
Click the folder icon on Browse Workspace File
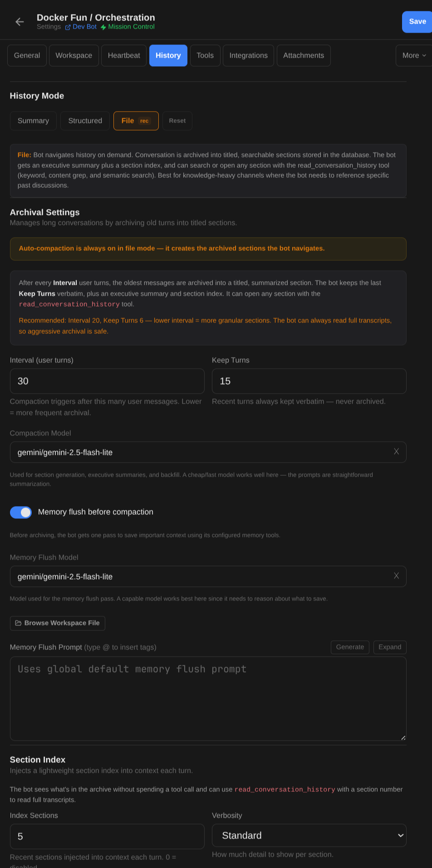pos(18,623)
